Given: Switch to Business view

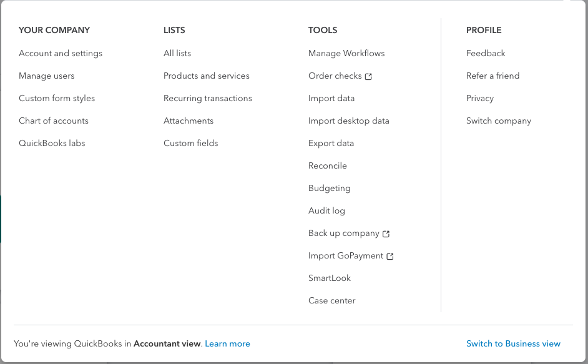Looking at the screenshot, I should pos(513,344).
